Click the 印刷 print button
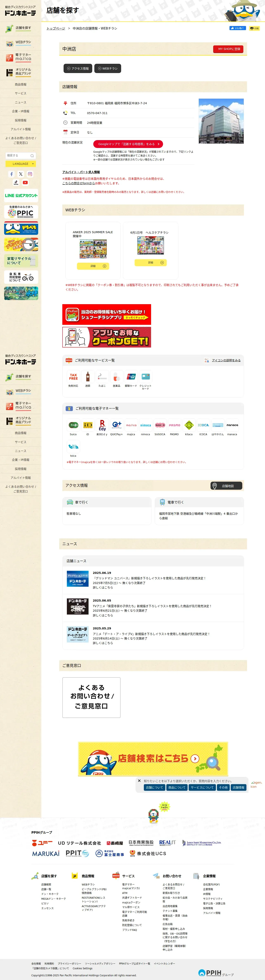 coord(254,28)
